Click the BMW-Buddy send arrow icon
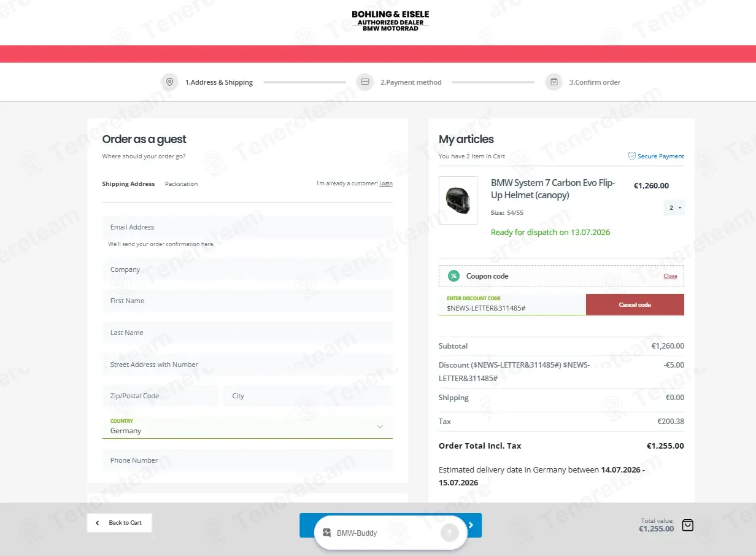Image resolution: width=756 pixels, height=556 pixels. [449, 533]
